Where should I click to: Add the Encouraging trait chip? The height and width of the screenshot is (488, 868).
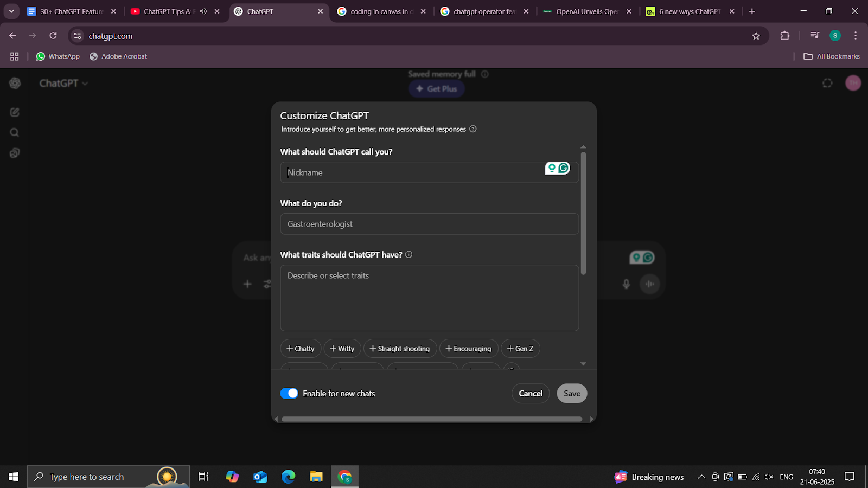coord(469,349)
